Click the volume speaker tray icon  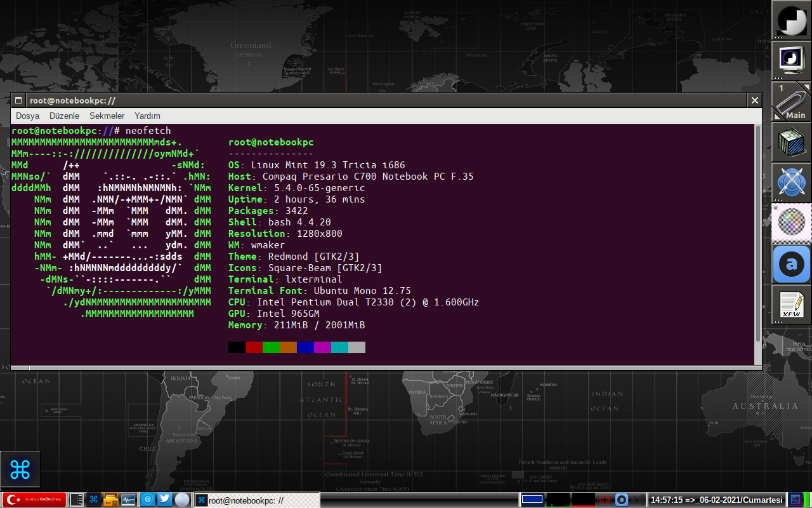pos(638,500)
